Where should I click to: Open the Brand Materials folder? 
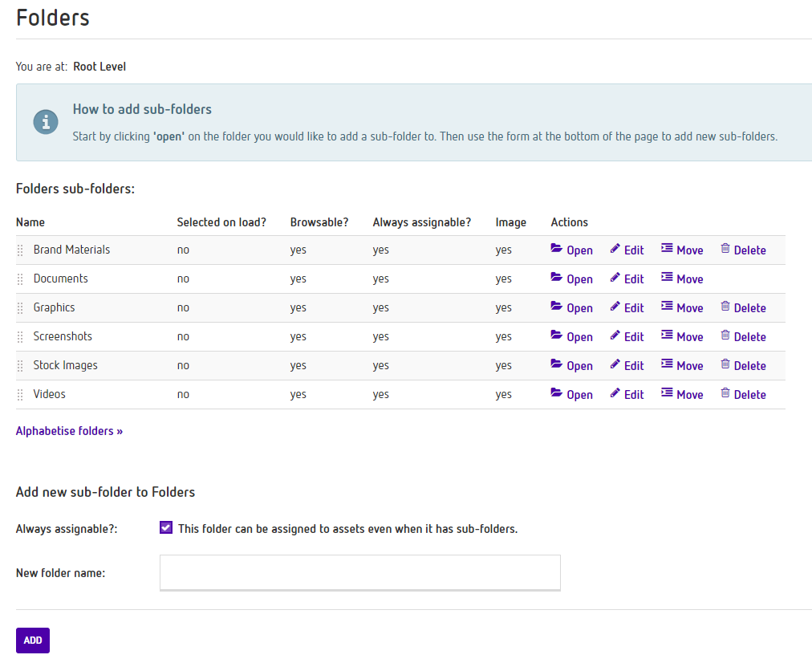coord(572,250)
